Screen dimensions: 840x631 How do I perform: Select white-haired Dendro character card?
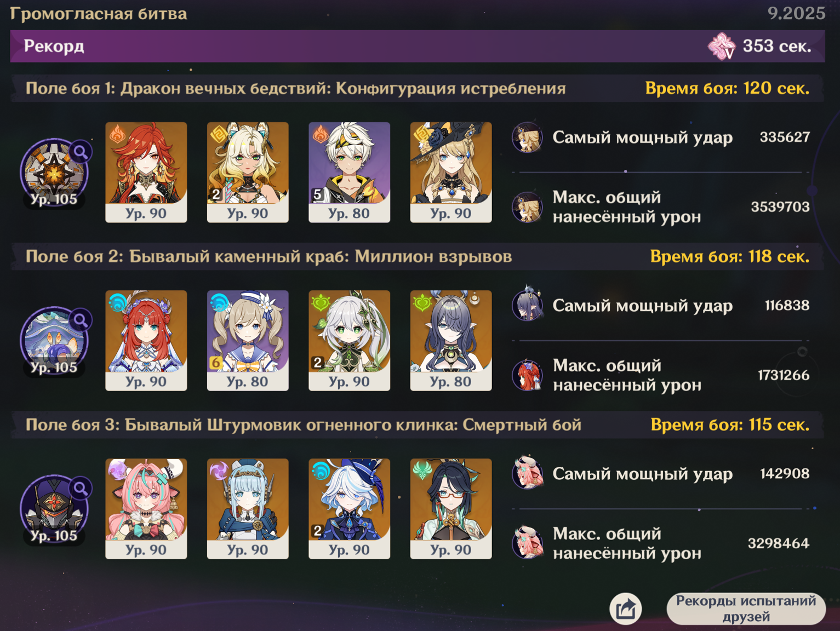click(x=349, y=340)
